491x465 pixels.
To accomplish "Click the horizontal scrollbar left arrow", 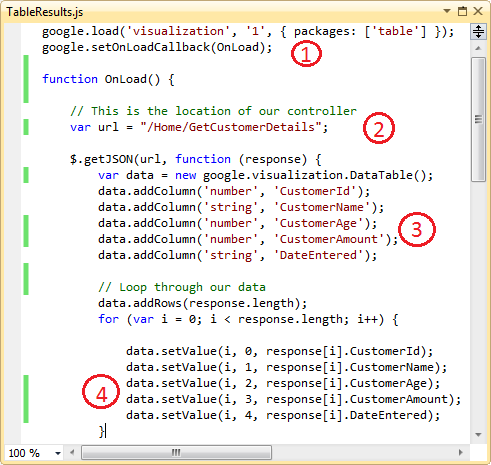I will (x=72, y=453).
